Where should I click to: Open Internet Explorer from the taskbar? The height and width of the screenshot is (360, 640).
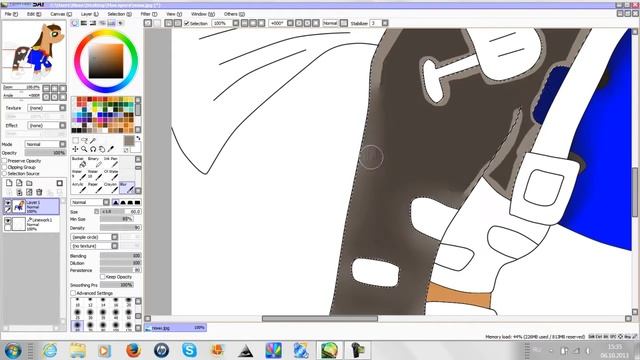point(50,350)
